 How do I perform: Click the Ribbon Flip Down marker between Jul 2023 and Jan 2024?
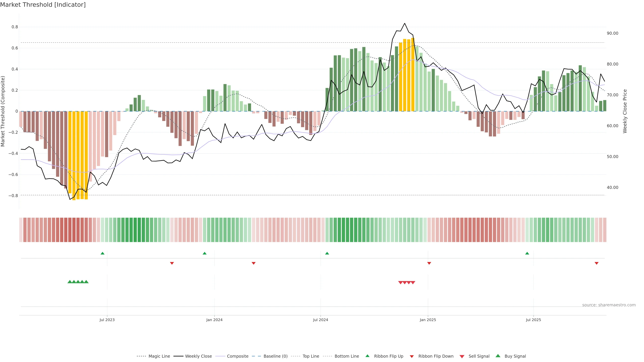click(x=172, y=263)
